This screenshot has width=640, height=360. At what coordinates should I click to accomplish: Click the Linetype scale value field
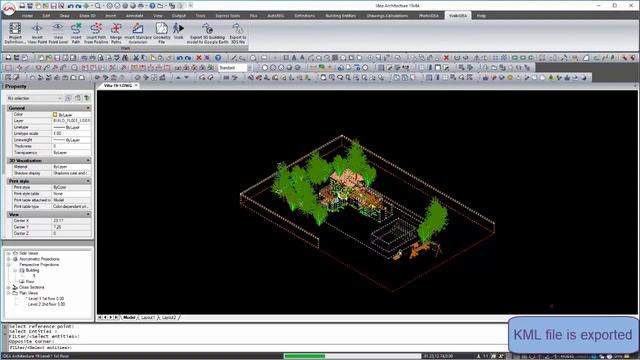tap(71, 133)
